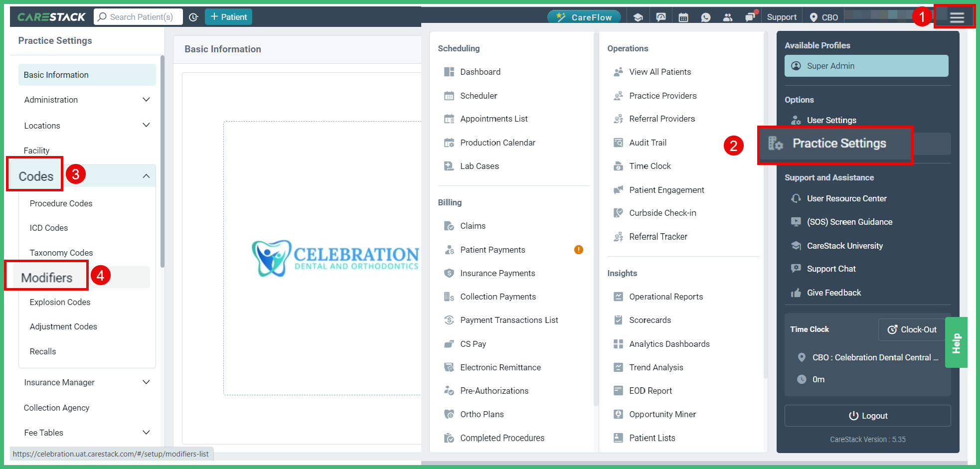Open the patients people icon in top bar
The image size is (980, 469).
[x=728, y=16]
